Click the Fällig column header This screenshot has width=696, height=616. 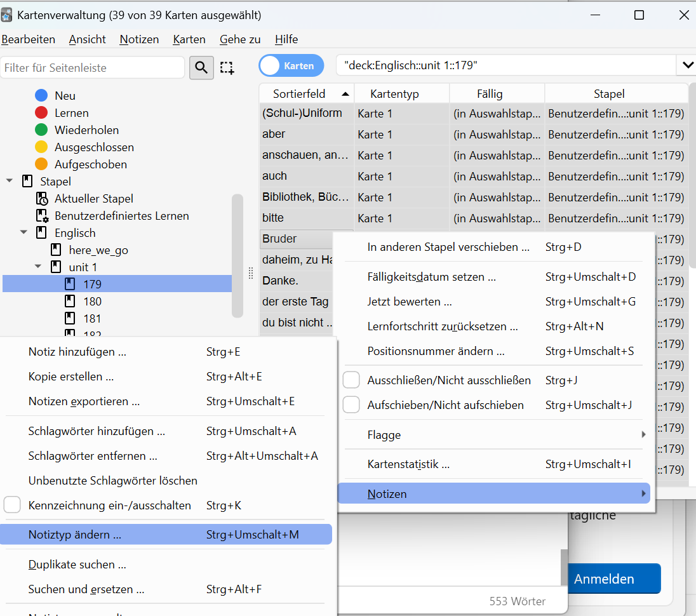pos(497,93)
